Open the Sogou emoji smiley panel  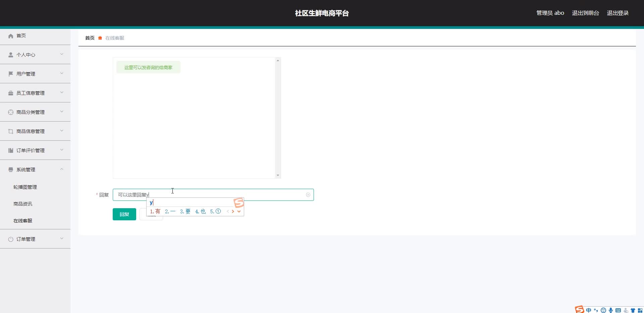point(603,310)
